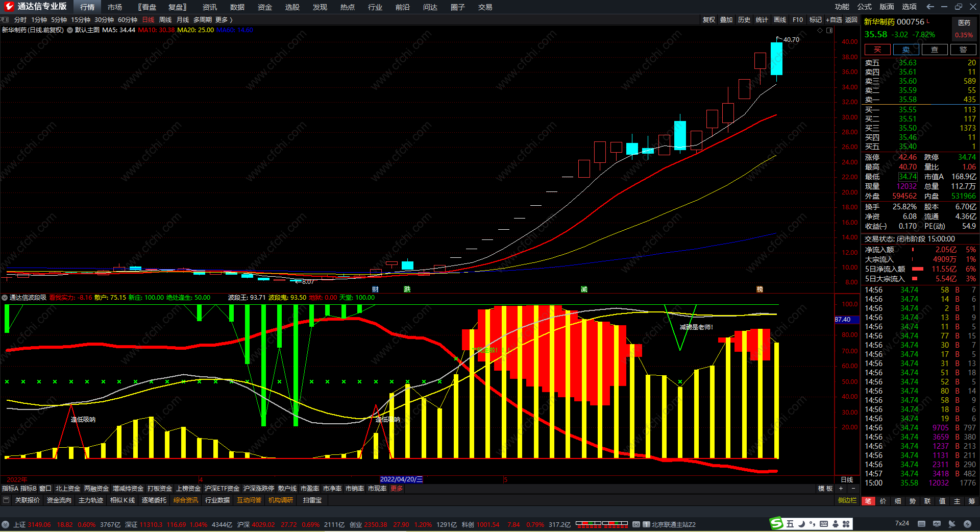Click the satellite signal icon in status bar
Viewport: 980px width, 532px height.
coord(952,524)
